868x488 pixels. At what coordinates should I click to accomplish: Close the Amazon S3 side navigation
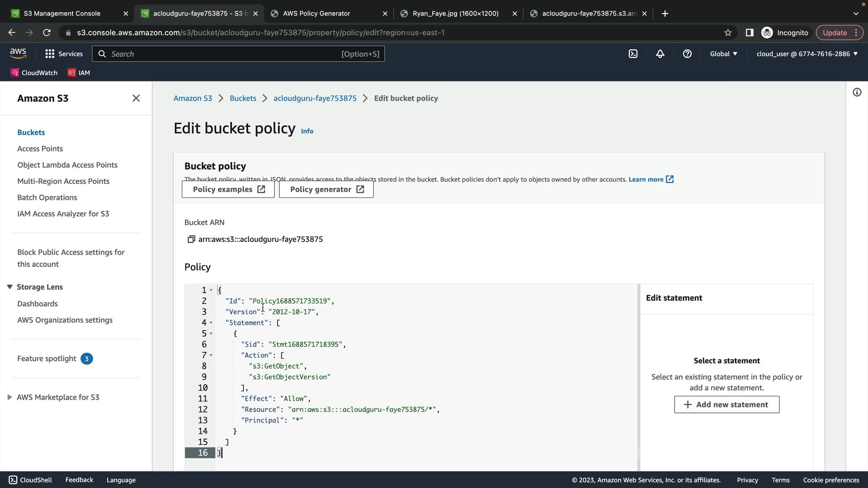136,98
